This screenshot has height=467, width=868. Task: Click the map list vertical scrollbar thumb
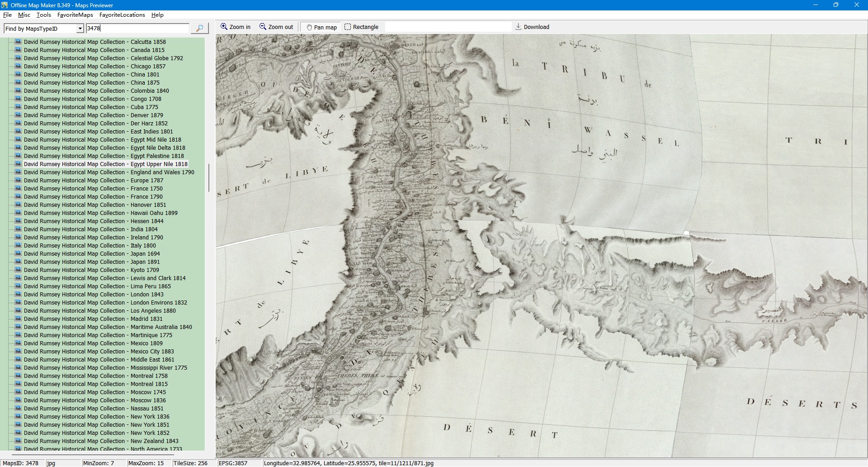(x=208, y=177)
